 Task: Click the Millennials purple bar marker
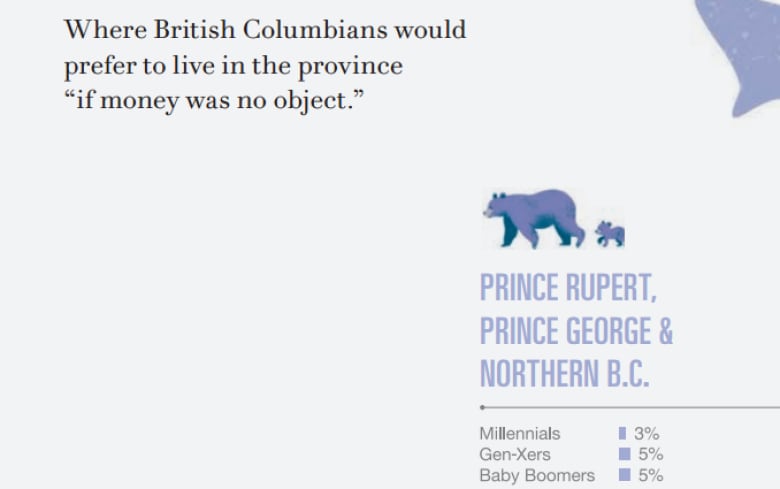(622, 433)
